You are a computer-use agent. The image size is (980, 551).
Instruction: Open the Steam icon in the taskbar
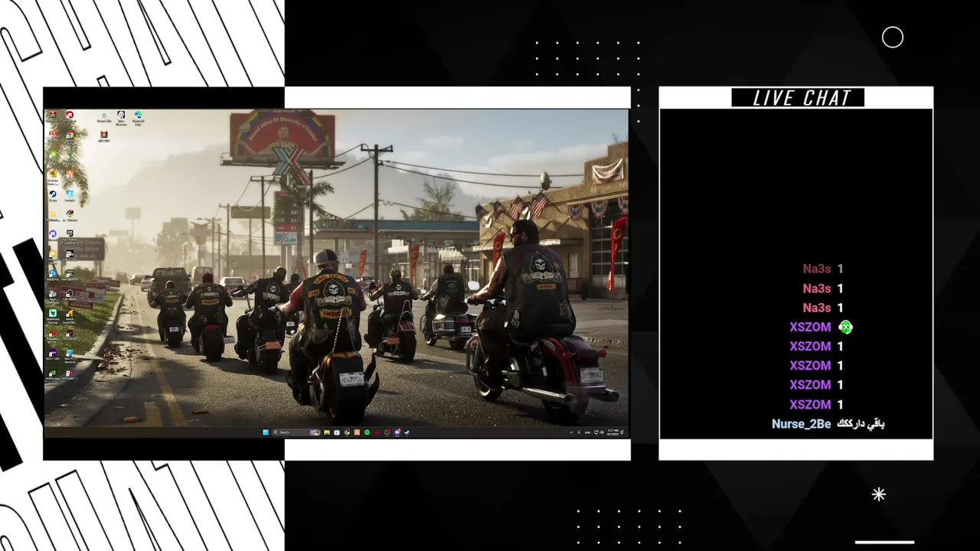click(x=407, y=432)
